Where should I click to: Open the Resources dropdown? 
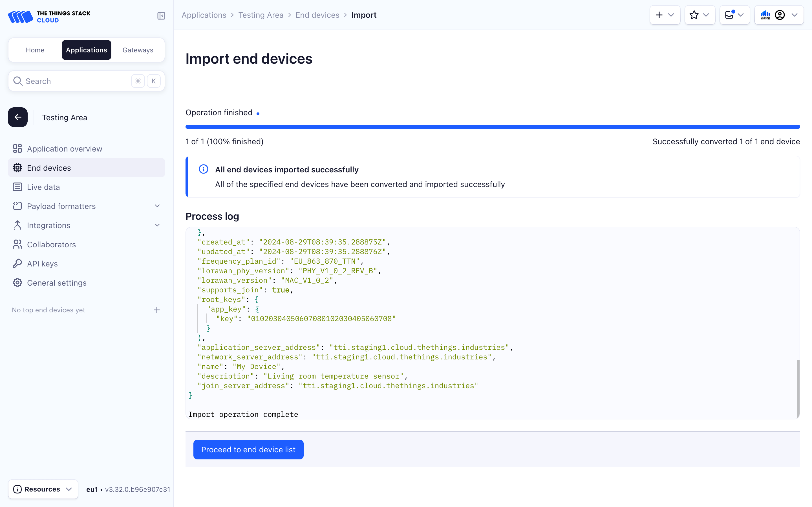pos(43,489)
